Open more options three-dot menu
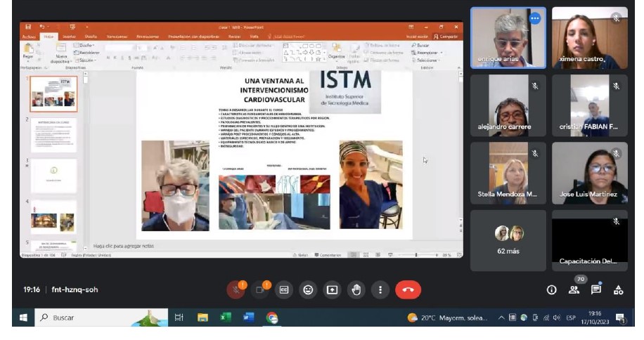The width and height of the screenshot is (644, 340). (380, 289)
